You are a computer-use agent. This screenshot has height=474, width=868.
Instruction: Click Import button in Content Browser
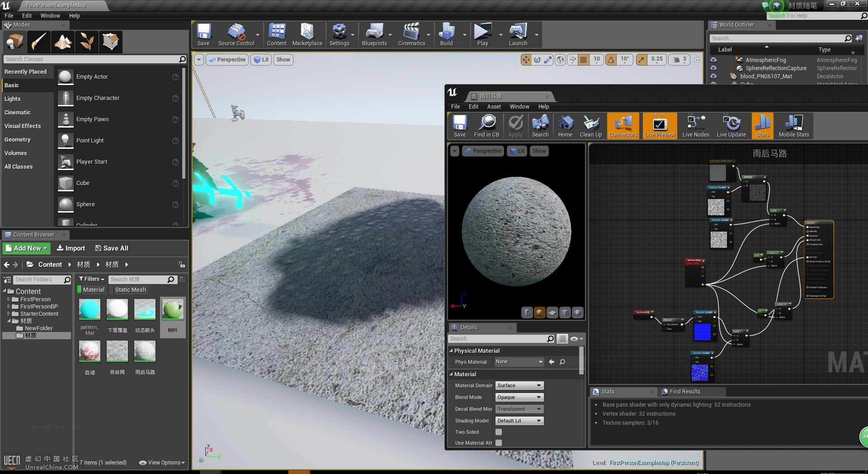pos(71,248)
